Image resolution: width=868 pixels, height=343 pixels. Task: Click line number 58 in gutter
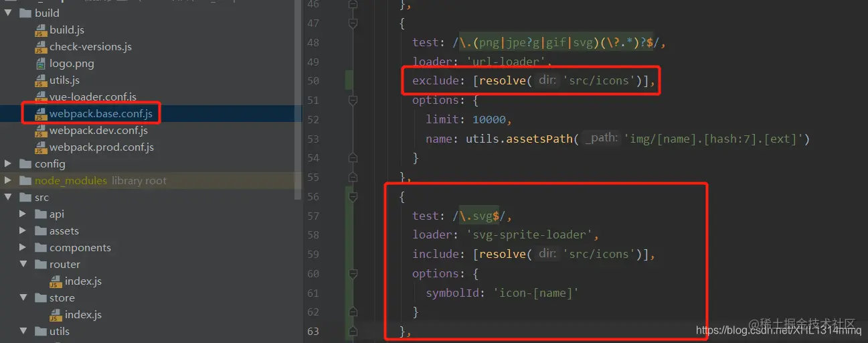(x=313, y=235)
